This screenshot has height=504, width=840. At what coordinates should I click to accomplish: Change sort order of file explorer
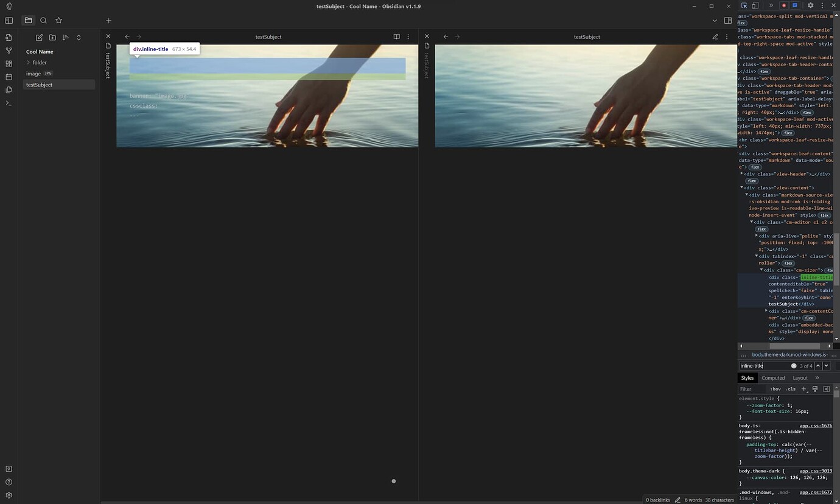(66, 38)
